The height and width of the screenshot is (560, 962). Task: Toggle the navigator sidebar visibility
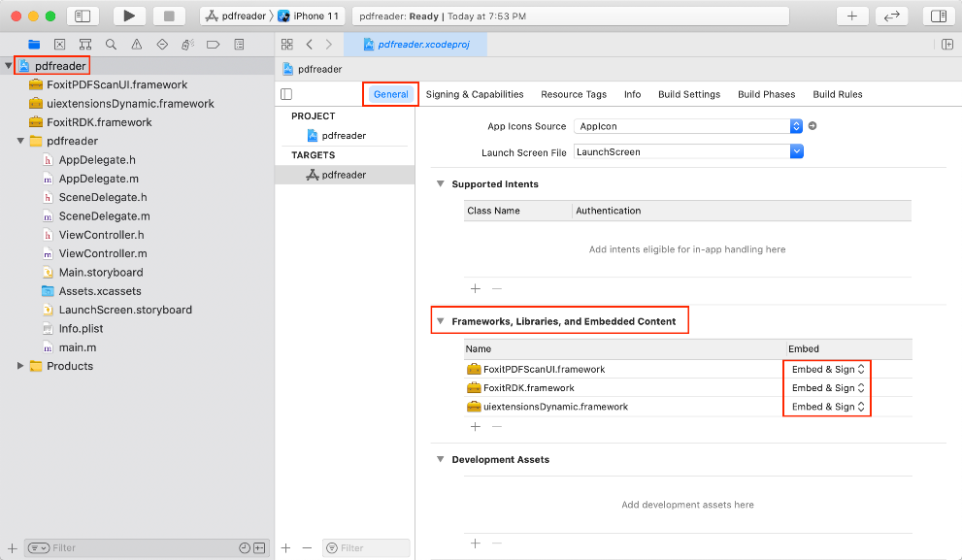(83, 16)
